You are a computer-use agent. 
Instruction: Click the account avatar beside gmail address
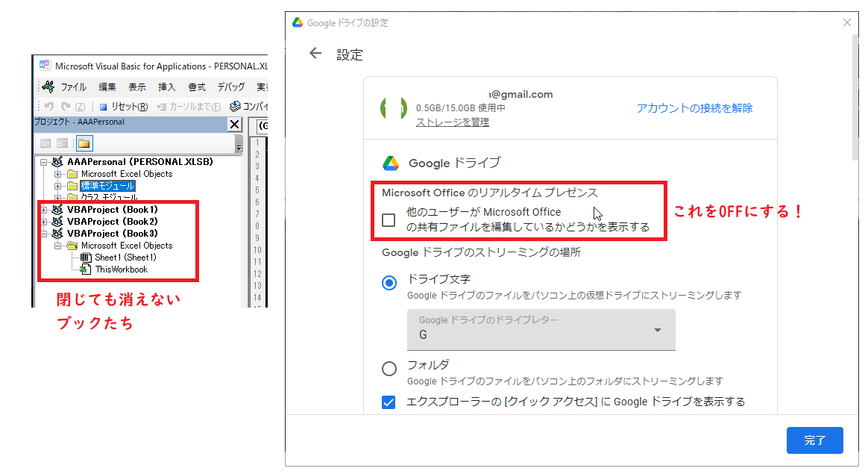394,108
